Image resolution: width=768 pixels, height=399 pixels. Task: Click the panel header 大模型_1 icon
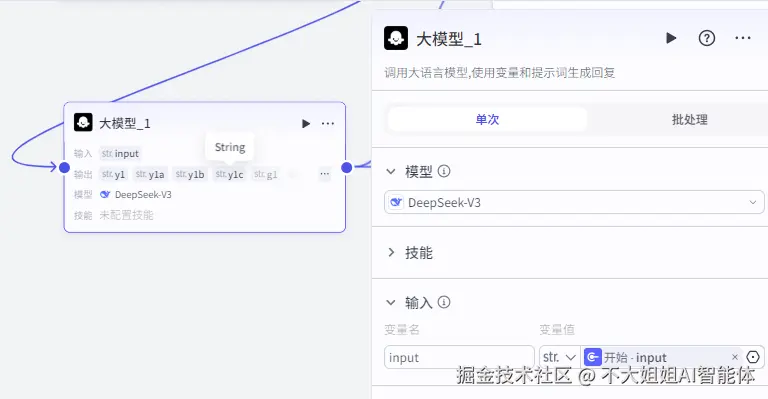point(396,38)
